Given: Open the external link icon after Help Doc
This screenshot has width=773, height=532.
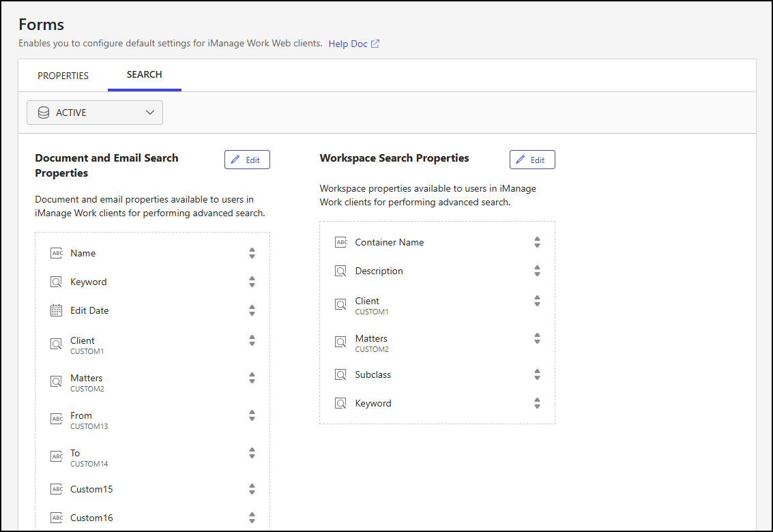Looking at the screenshot, I should [375, 43].
